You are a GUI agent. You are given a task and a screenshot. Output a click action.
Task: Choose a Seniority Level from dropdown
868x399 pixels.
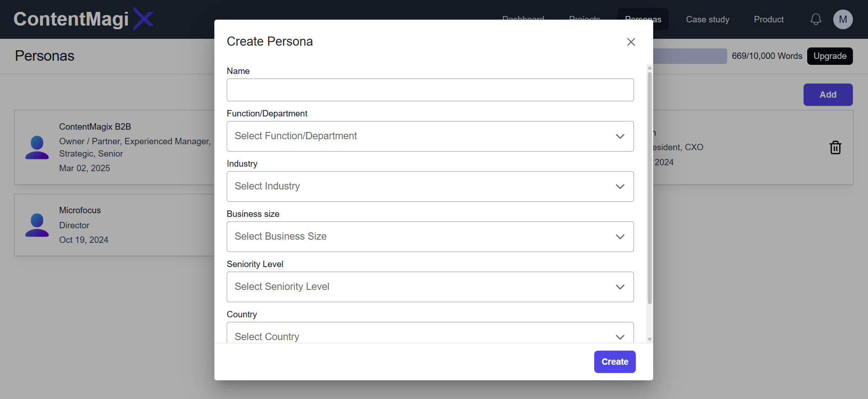pos(430,287)
